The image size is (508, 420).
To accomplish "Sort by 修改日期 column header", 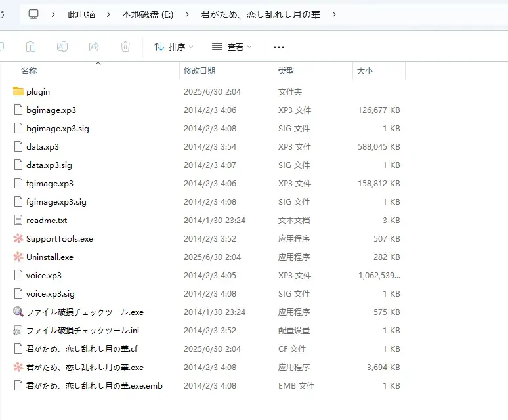I will click(200, 71).
